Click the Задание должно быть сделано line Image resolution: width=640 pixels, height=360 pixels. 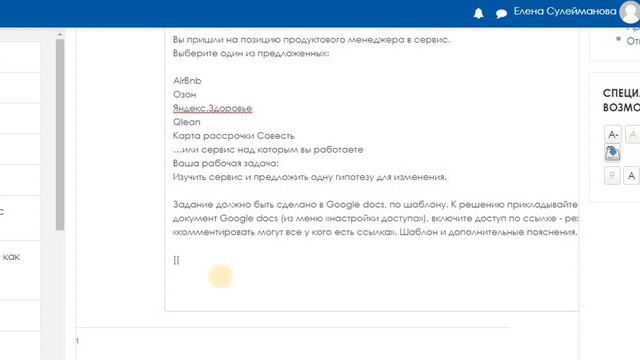coord(375,204)
